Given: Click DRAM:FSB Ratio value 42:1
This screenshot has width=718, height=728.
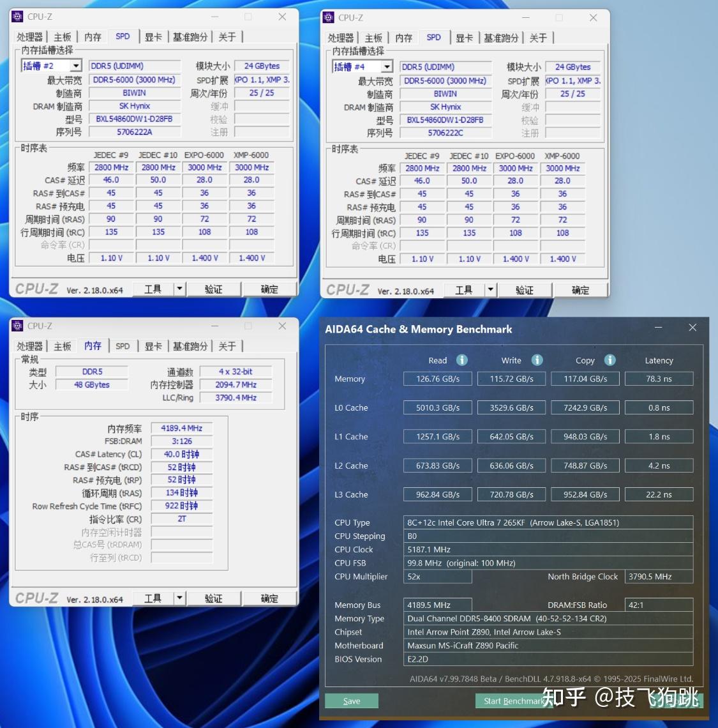Looking at the screenshot, I should (659, 605).
